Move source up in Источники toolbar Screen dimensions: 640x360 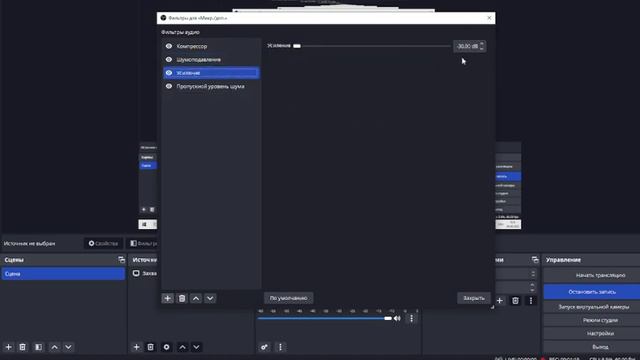(182, 347)
